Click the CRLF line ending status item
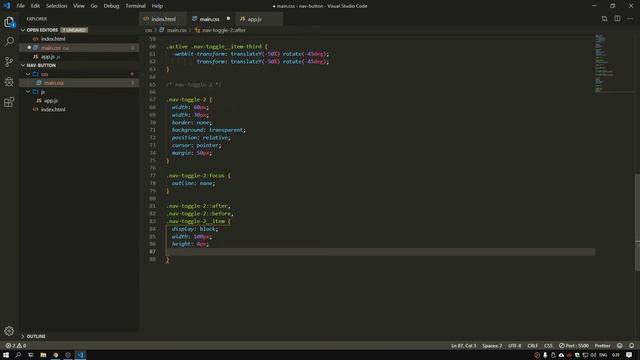The height and width of the screenshot is (360, 640). [x=533, y=346]
